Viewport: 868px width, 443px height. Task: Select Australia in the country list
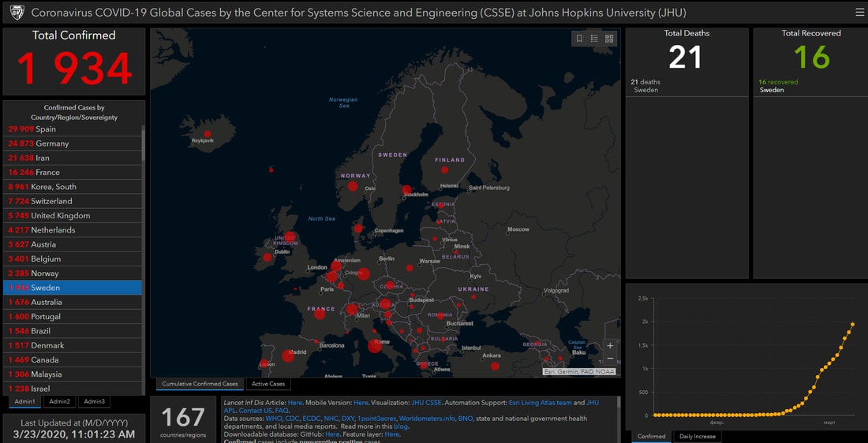pyautogui.click(x=73, y=302)
